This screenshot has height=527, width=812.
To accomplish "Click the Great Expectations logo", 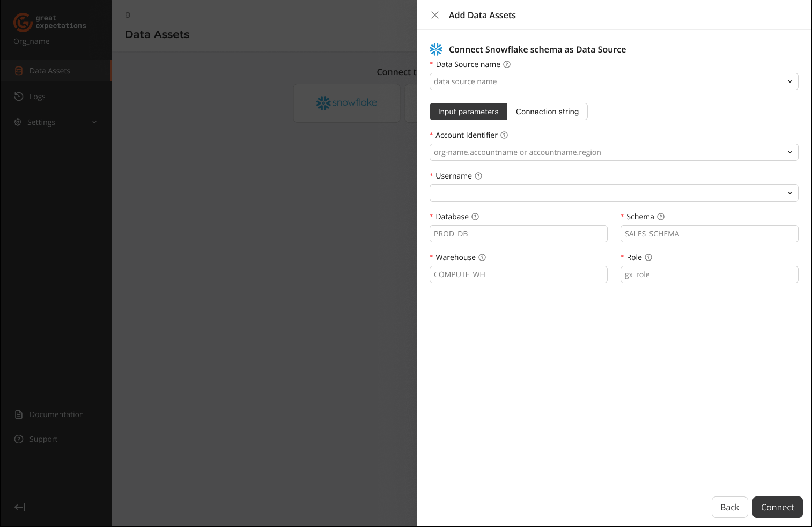I will pos(49,22).
